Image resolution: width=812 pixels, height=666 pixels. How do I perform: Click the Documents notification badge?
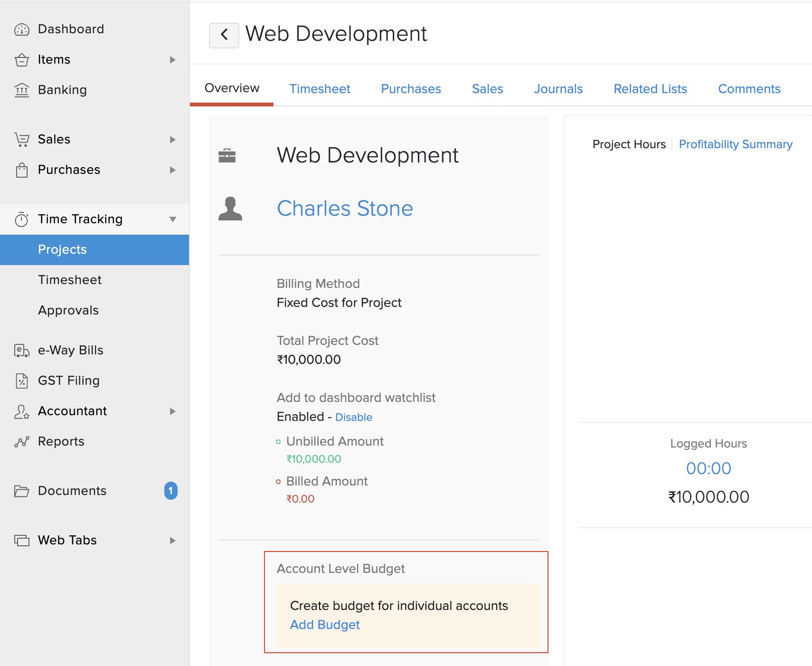click(171, 491)
